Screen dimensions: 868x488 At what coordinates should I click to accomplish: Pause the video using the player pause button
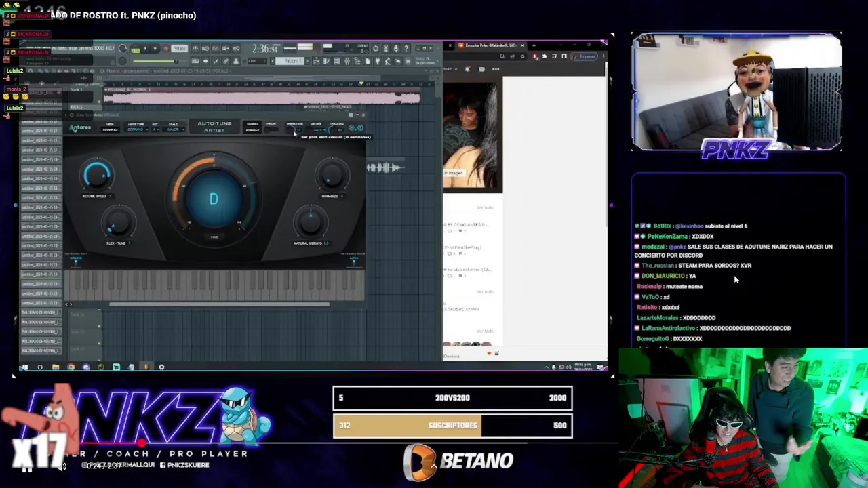pyautogui.click(x=26, y=470)
